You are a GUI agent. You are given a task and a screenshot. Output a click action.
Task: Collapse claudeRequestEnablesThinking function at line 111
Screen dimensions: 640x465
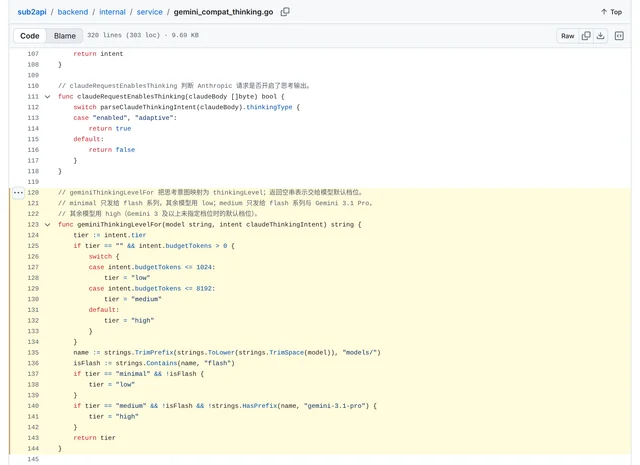tap(47, 97)
